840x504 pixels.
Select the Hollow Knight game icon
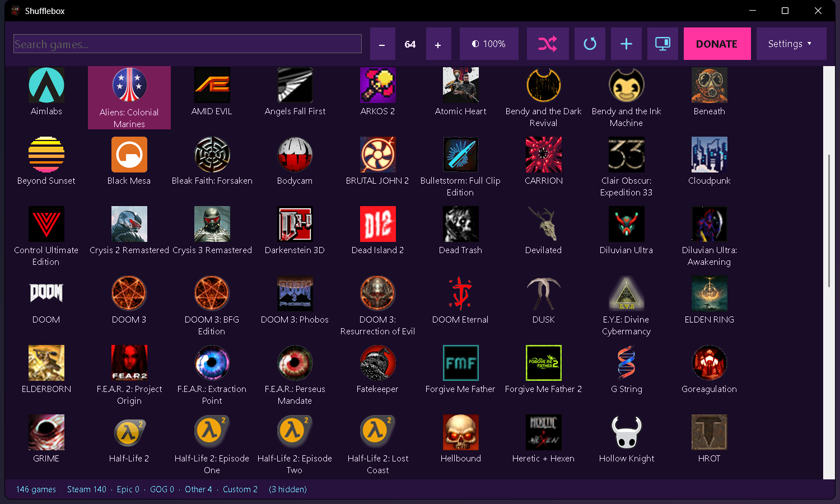click(x=627, y=432)
